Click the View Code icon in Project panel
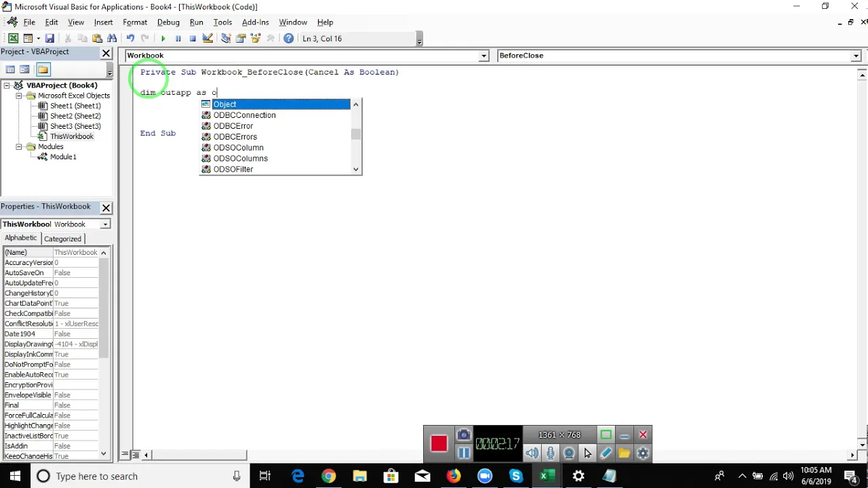 point(10,69)
